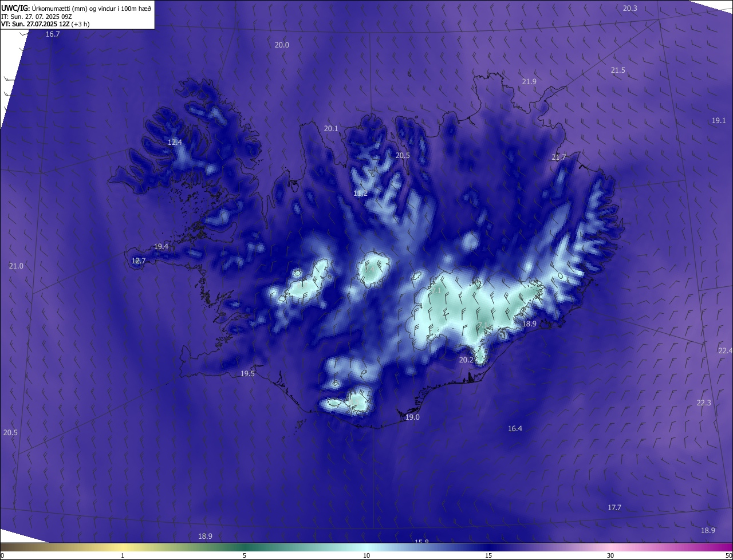
Task: Click the 19.5 value label
Action: [x=247, y=374]
